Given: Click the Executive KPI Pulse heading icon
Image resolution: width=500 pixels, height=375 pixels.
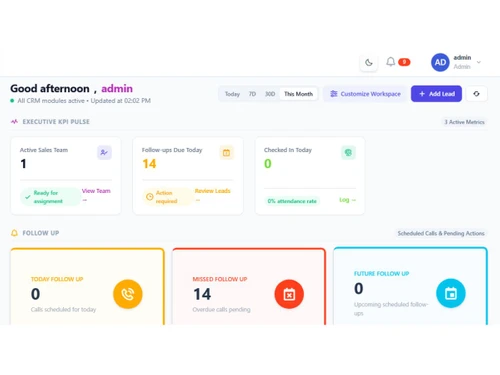Looking at the screenshot, I should (x=14, y=122).
